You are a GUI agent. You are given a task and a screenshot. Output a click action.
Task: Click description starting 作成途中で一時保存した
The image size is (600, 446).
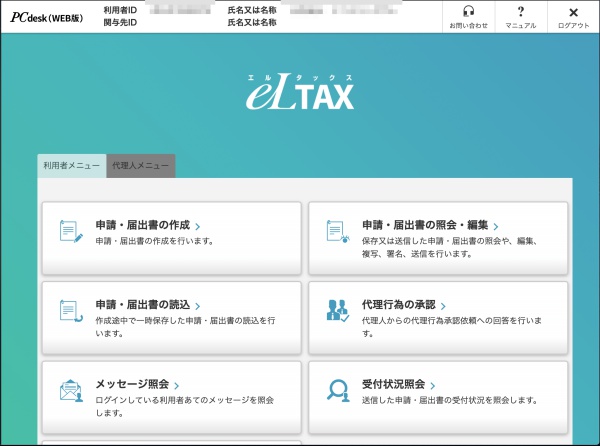185,327
